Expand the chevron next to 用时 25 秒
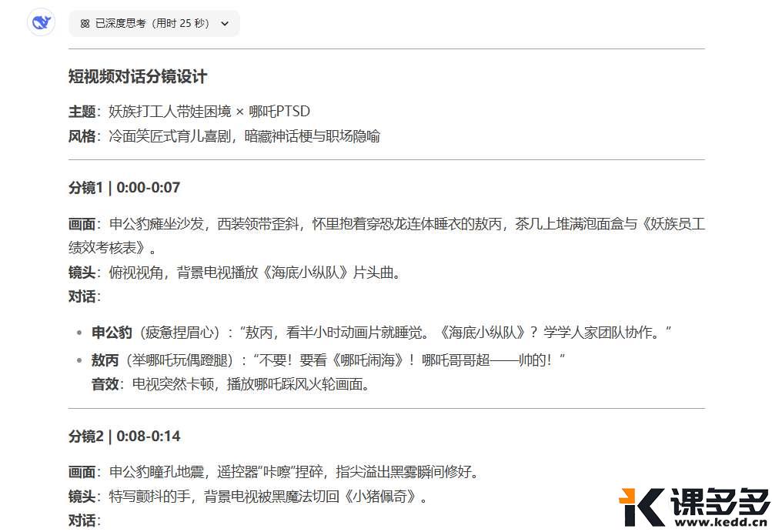The height and width of the screenshot is (532, 772). click(x=225, y=24)
